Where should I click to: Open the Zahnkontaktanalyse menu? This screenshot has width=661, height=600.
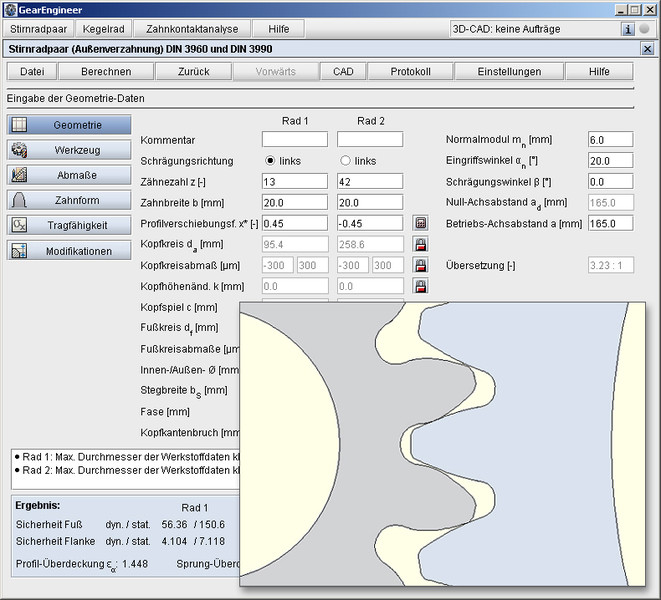192,29
